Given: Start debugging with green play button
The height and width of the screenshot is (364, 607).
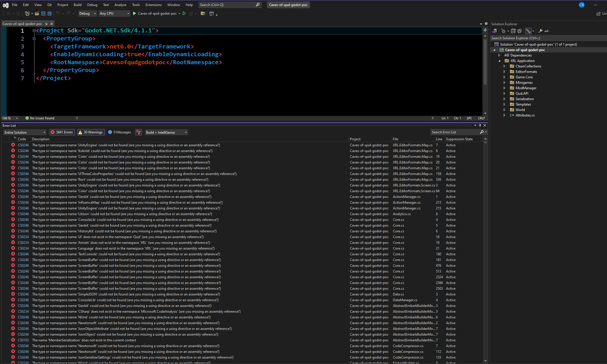Looking at the screenshot, I should click(x=134, y=13).
